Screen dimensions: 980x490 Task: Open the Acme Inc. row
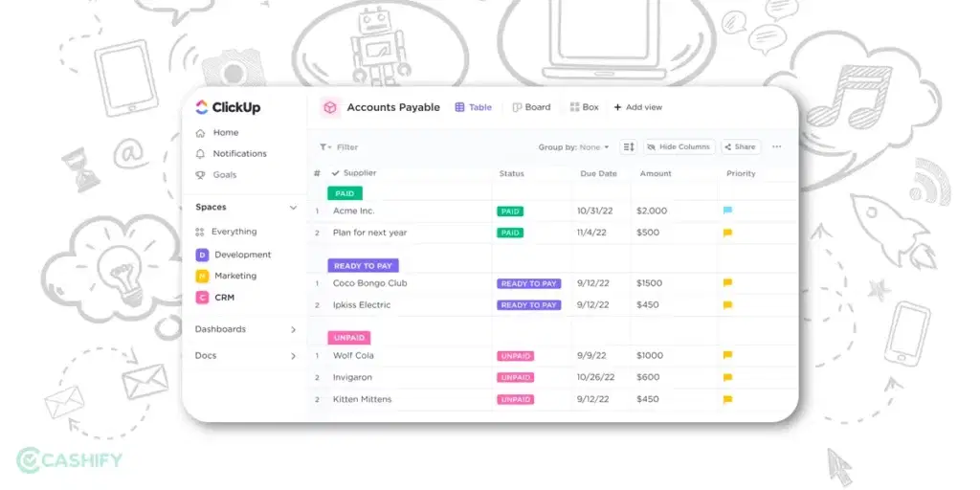[x=354, y=212]
